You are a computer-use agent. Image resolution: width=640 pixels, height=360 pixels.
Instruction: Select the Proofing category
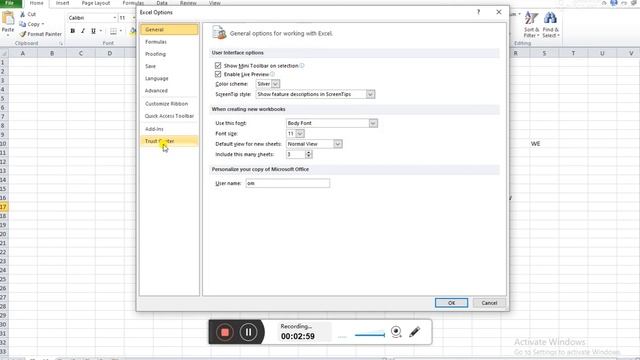point(169,54)
